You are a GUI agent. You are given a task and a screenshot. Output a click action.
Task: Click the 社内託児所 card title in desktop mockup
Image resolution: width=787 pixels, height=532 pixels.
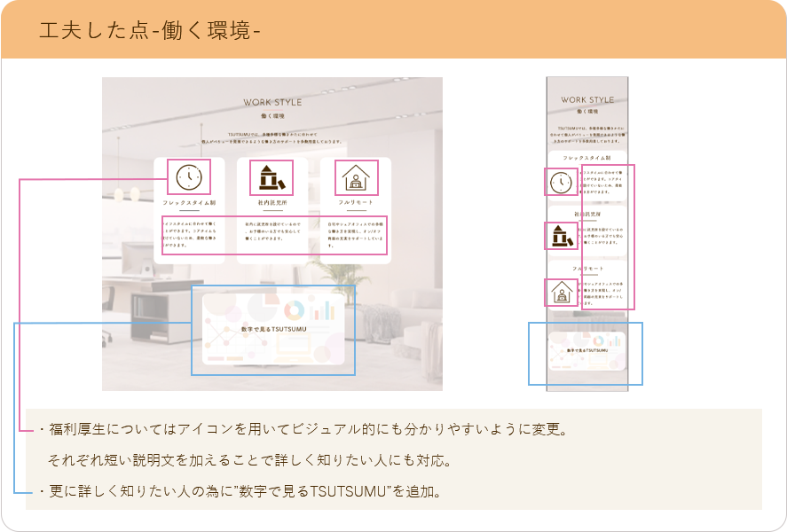pyautogui.click(x=272, y=203)
